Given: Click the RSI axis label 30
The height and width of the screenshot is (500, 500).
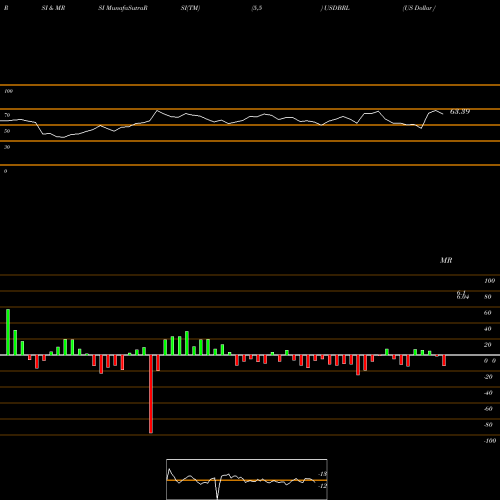Looking at the screenshot, I should (7, 147).
